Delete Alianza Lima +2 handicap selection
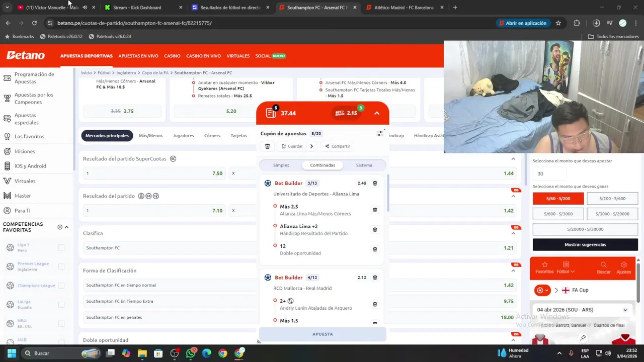Viewport: 644px width, 362px height. coord(375,230)
